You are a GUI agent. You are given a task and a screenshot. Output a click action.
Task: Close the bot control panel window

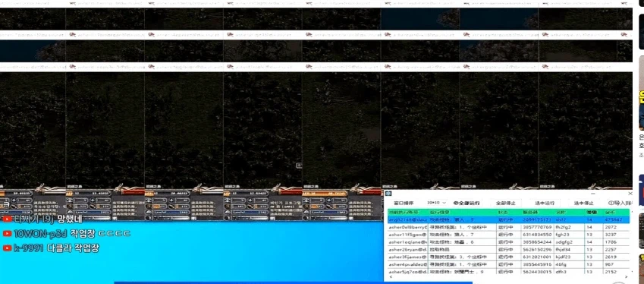tap(630, 193)
